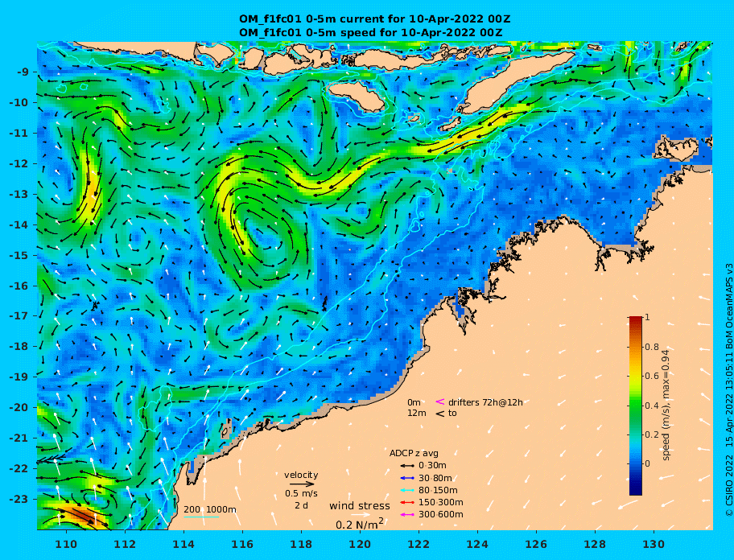Click the '12m' drifter depth label
Screen dimensions: 734x560
click(x=417, y=413)
